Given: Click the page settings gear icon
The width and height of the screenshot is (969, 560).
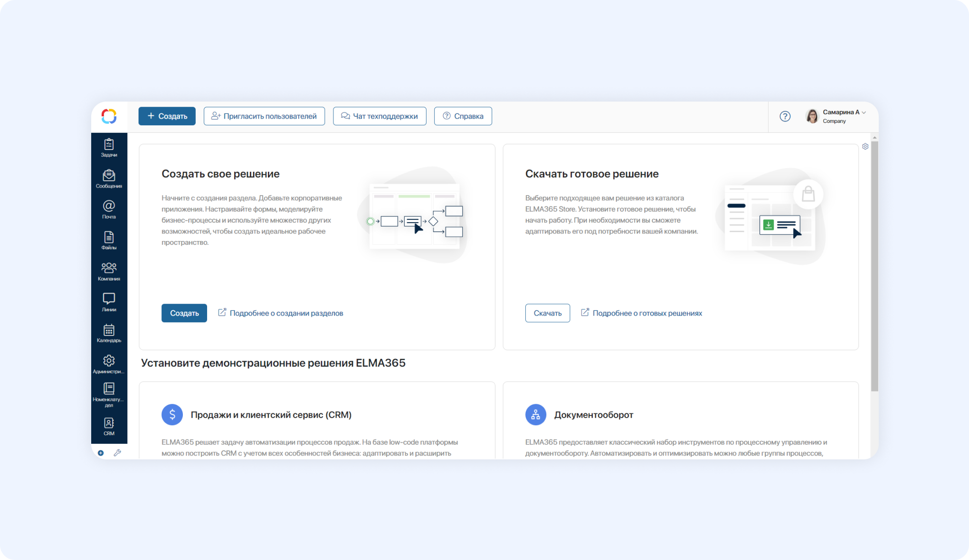Looking at the screenshot, I should [865, 147].
